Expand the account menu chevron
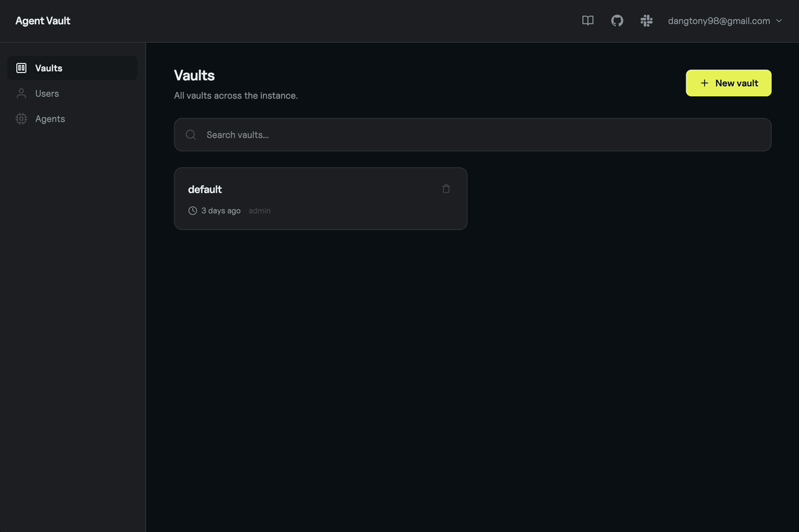799x532 pixels. pyautogui.click(x=779, y=21)
